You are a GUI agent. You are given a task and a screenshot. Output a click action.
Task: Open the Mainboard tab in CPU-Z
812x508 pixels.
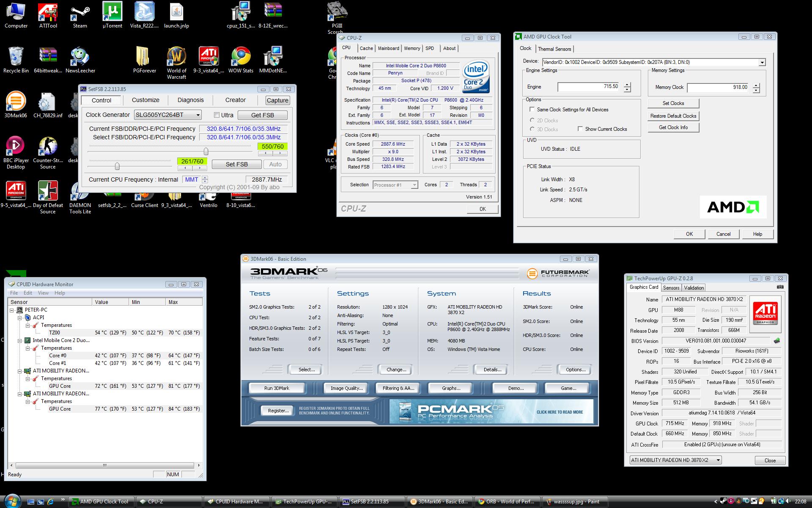click(388, 48)
